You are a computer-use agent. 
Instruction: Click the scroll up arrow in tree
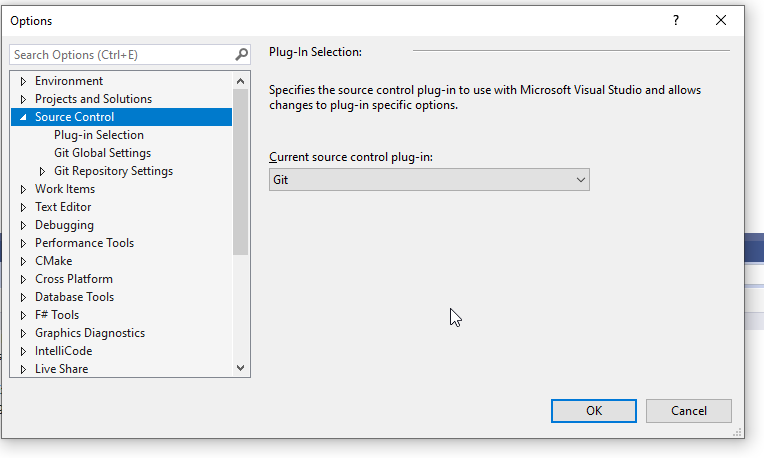[x=240, y=81]
